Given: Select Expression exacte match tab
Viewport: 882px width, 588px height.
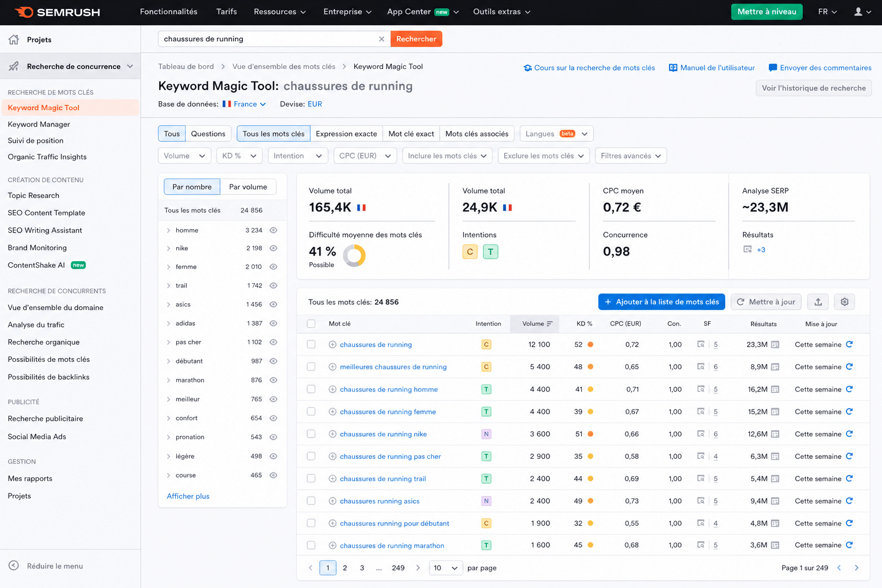Looking at the screenshot, I should click(346, 134).
